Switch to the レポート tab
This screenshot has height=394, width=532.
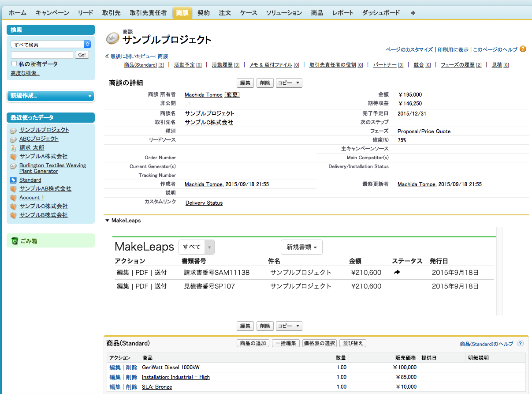tap(343, 13)
